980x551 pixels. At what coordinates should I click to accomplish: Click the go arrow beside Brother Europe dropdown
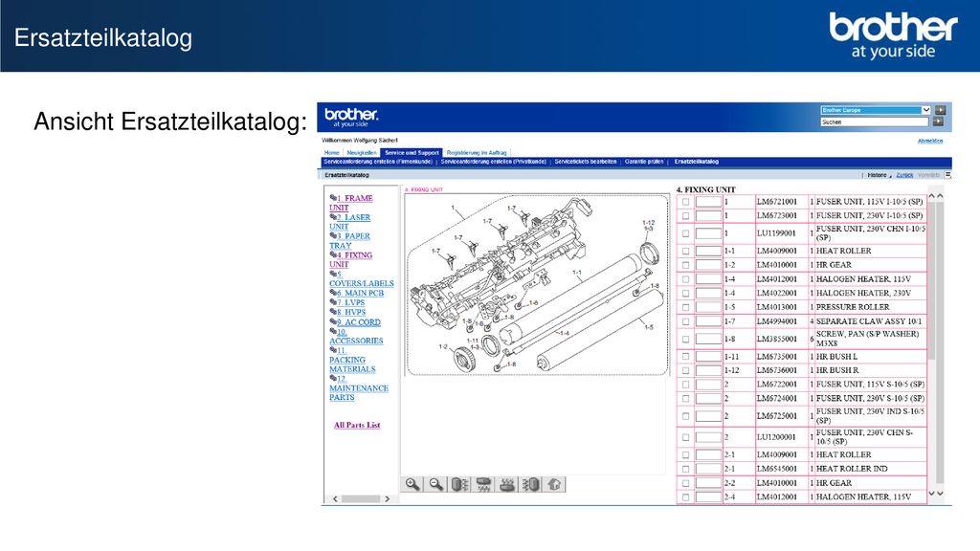coord(940,110)
